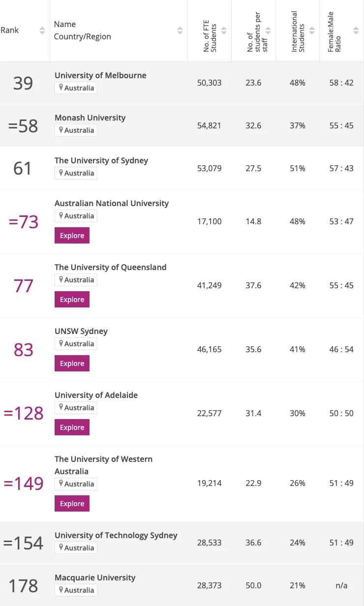Click location pin under University of Melbourne

pos(61,88)
